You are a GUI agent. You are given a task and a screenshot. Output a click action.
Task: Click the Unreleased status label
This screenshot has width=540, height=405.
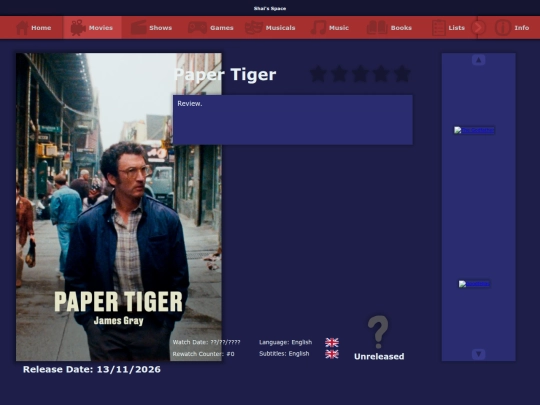[379, 356]
